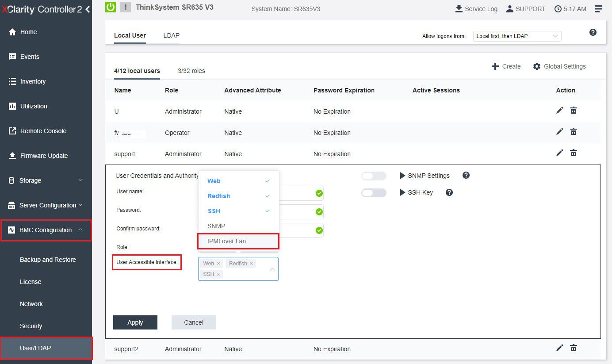
Task: Open the top-right hamburger menu icon
Action: point(599,9)
